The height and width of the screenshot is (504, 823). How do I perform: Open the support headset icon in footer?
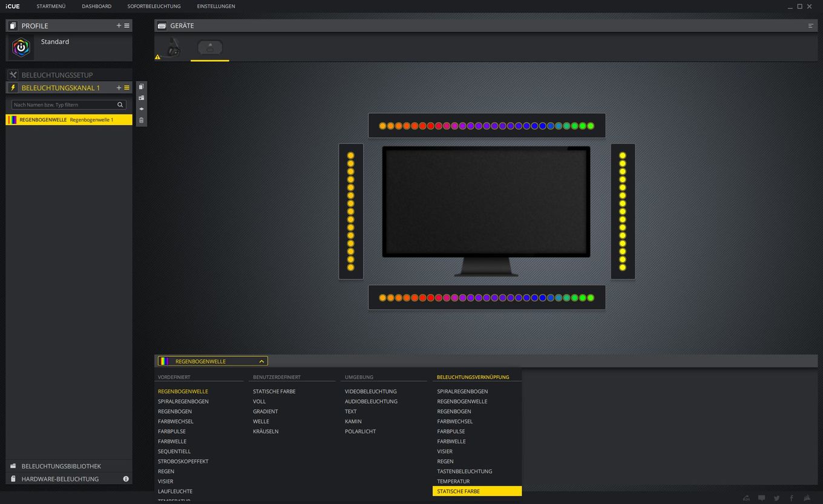[x=747, y=498]
